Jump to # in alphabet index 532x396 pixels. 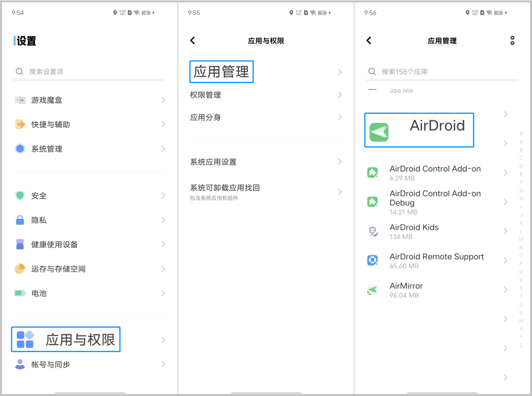(521, 134)
